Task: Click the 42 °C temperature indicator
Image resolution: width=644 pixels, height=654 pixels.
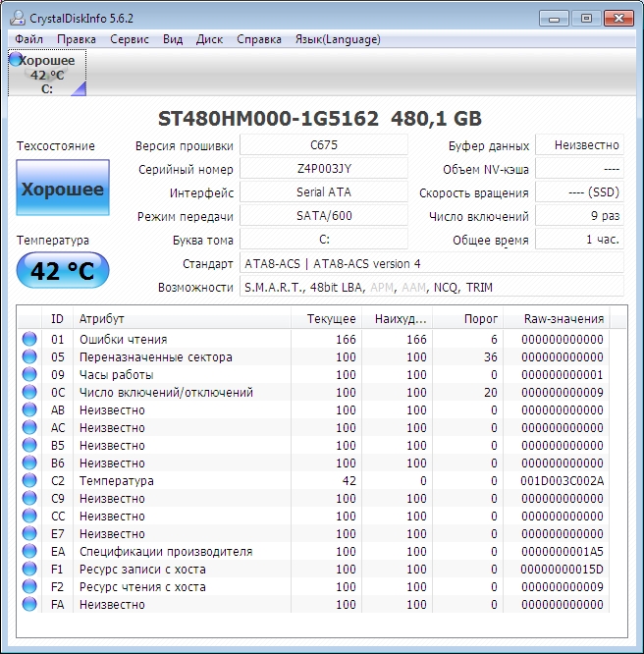Action: click(62, 271)
